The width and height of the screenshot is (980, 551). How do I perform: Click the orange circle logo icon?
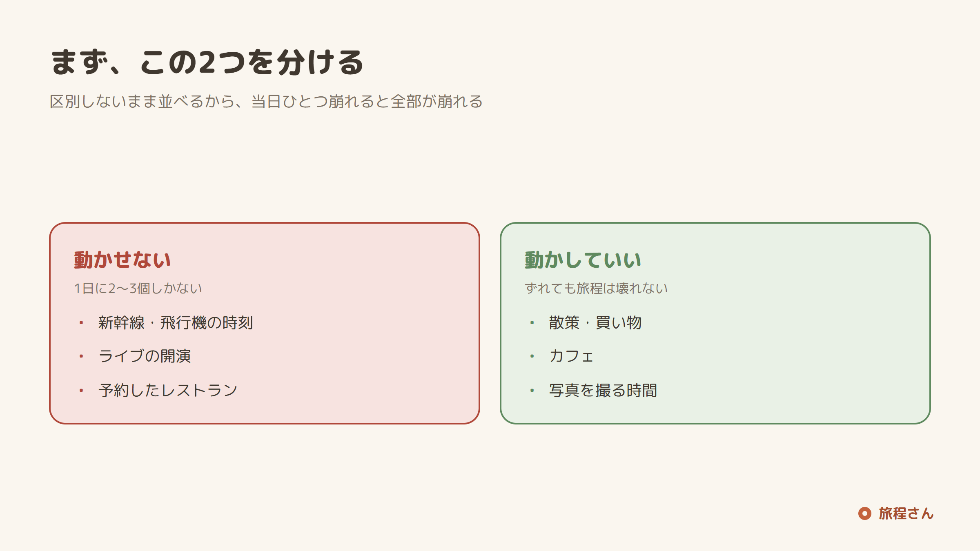tap(864, 513)
